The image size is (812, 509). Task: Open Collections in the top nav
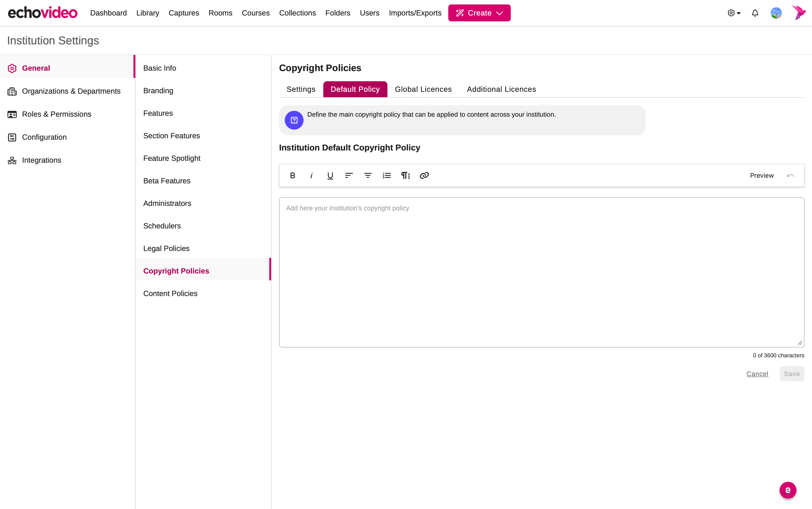298,13
